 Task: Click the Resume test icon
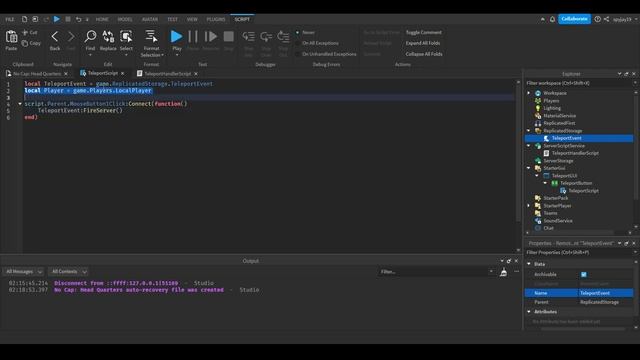point(211,37)
